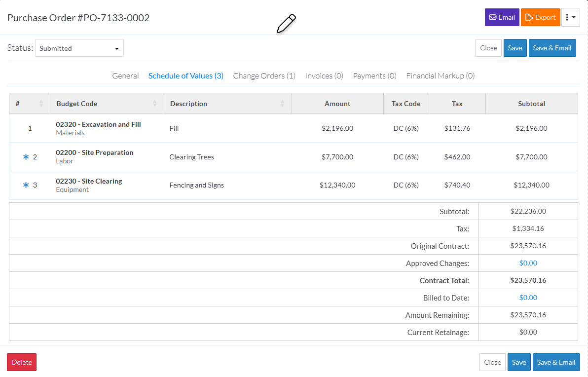Viewport: 588px width, 377px height.
Task: Click the orange Export button
Action: pyautogui.click(x=540, y=17)
